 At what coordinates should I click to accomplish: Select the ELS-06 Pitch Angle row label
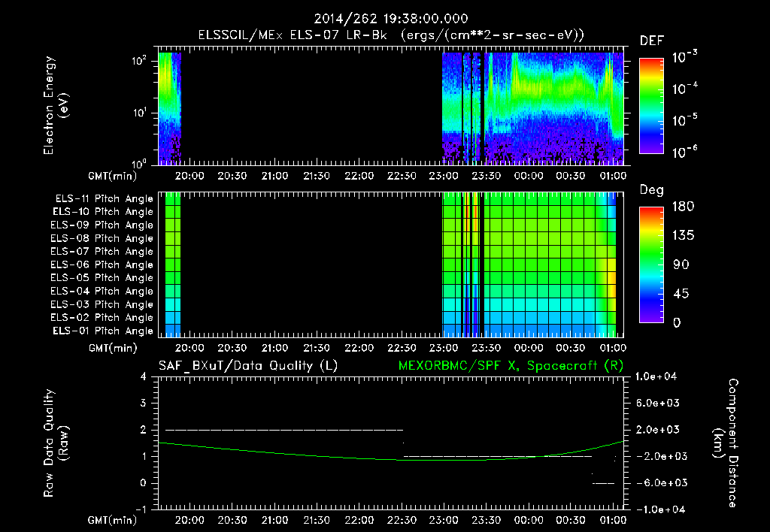(102, 265)
